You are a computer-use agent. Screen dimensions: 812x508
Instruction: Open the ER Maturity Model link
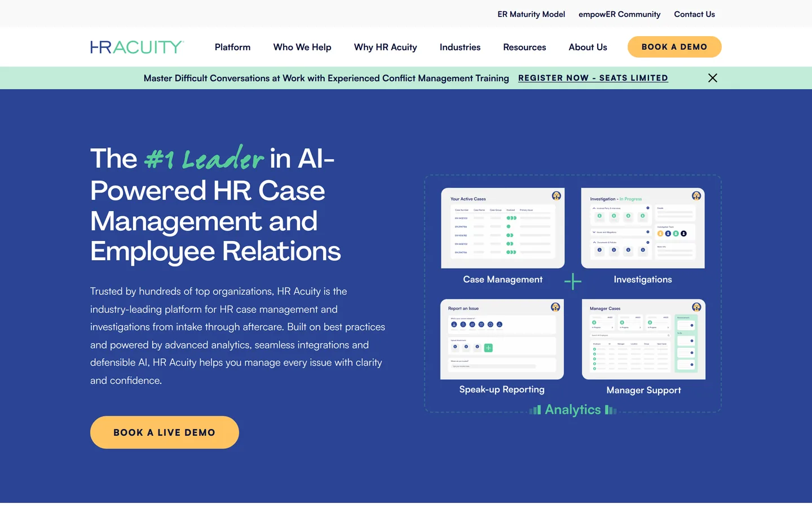tap(531, 14)
